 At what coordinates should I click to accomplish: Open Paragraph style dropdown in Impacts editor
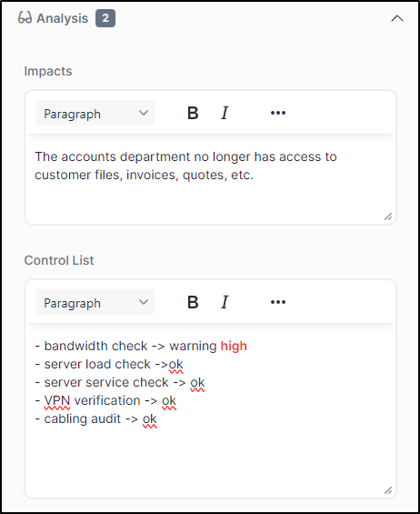point(95,113)
